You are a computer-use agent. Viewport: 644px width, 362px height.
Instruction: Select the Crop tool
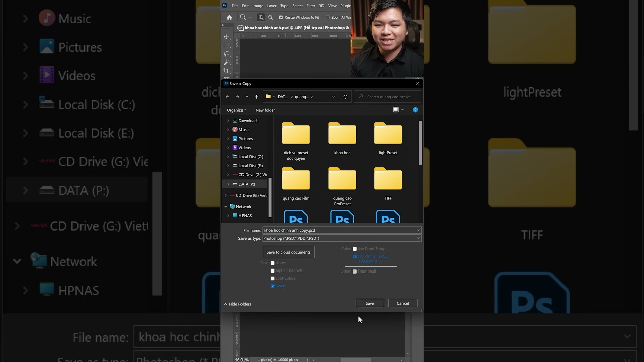point(226,71)
